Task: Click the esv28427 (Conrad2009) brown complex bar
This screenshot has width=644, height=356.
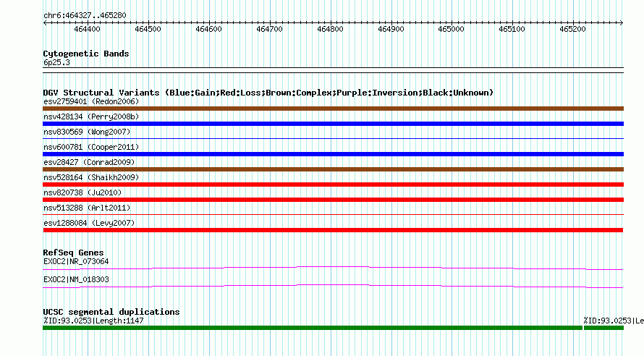Action: pos(333,169)
